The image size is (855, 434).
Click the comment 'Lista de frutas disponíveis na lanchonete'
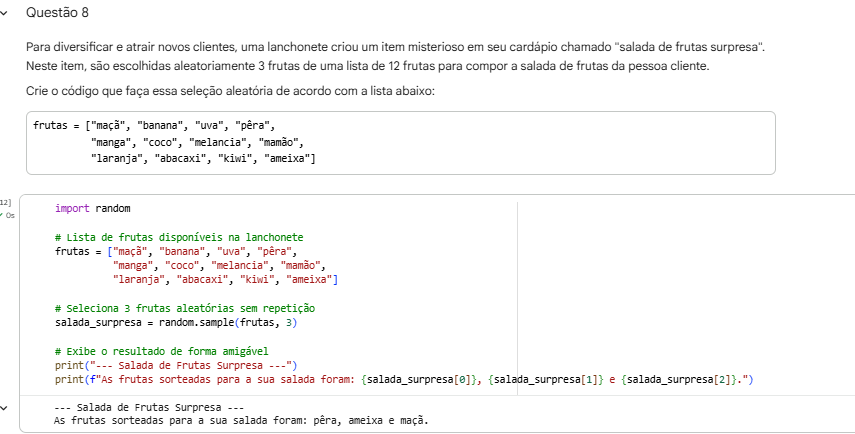click(x=179, y=237)
